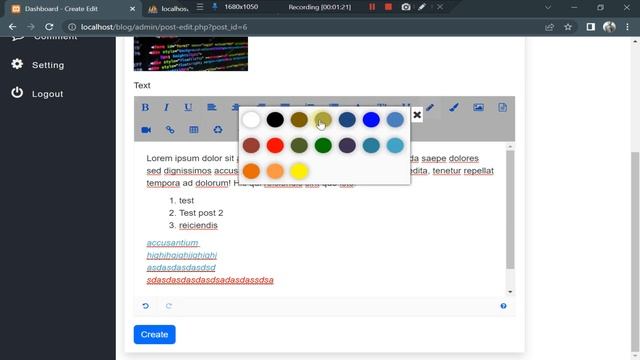Click the recycle icon in editor toolbar
The image size is (640, 360).
218,130
